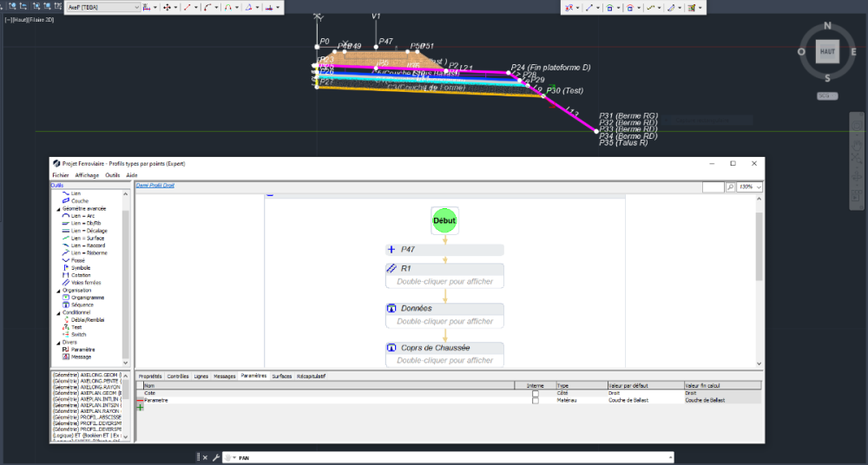The image size is (868, 465).
Task: Select the R1 flowchart block
Action: 444,275
